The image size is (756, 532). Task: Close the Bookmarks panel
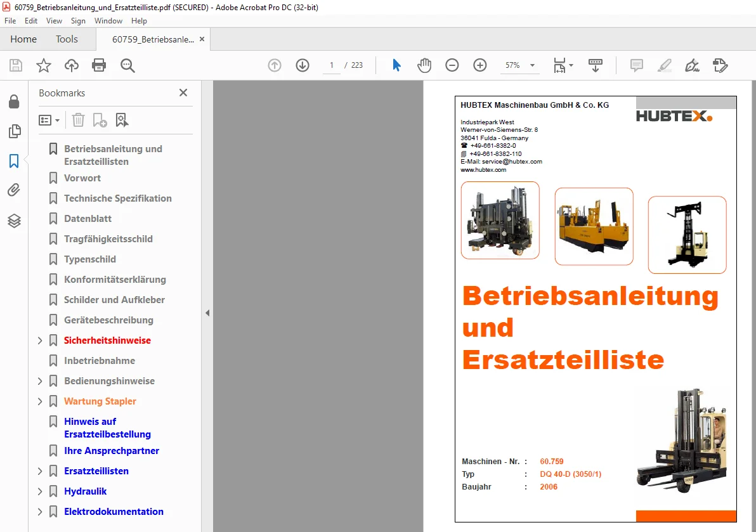pos(183,93)
